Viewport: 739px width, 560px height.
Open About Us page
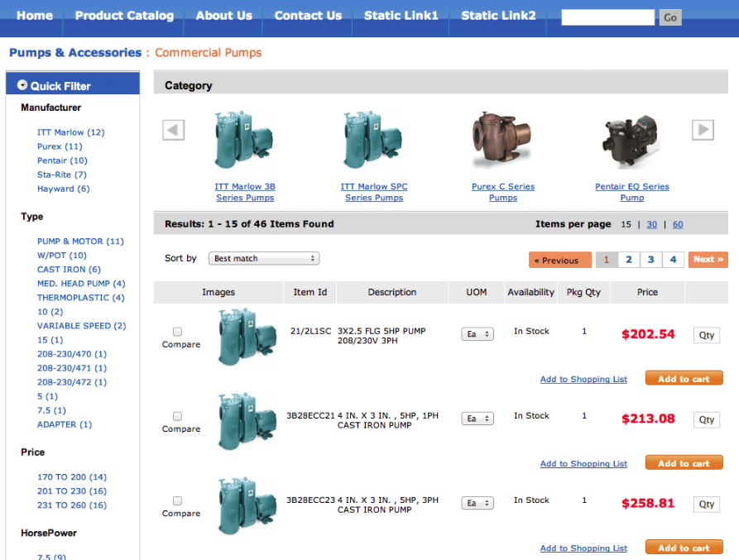pos(224,16)
